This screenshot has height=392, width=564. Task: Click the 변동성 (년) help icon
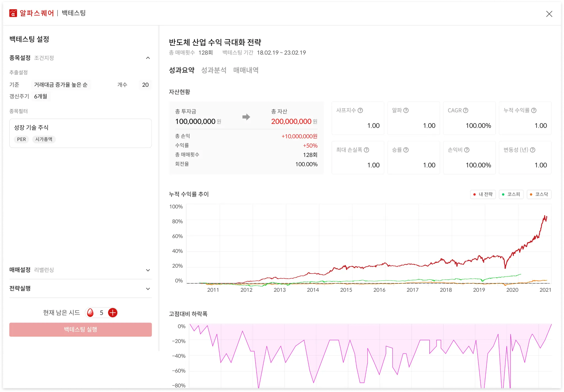click(533, 150)
